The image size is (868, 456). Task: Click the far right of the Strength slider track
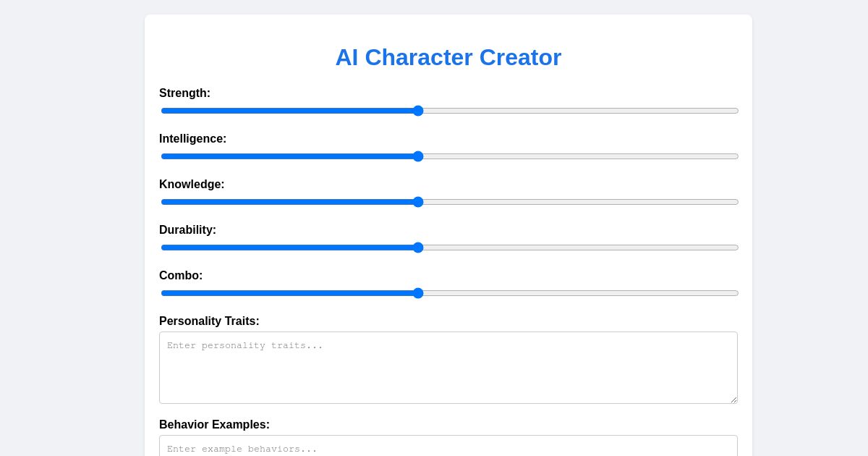tap(731, 111)
